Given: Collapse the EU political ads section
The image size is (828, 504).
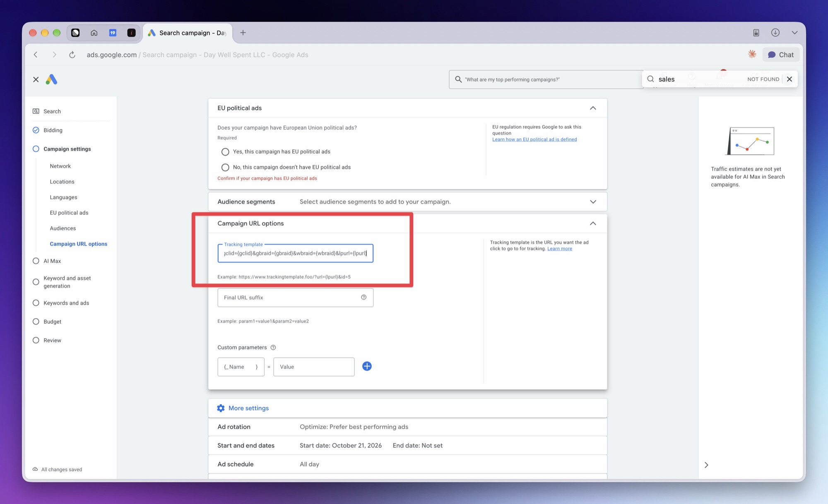Looking at the screenshot, I should tap(593, 108).
